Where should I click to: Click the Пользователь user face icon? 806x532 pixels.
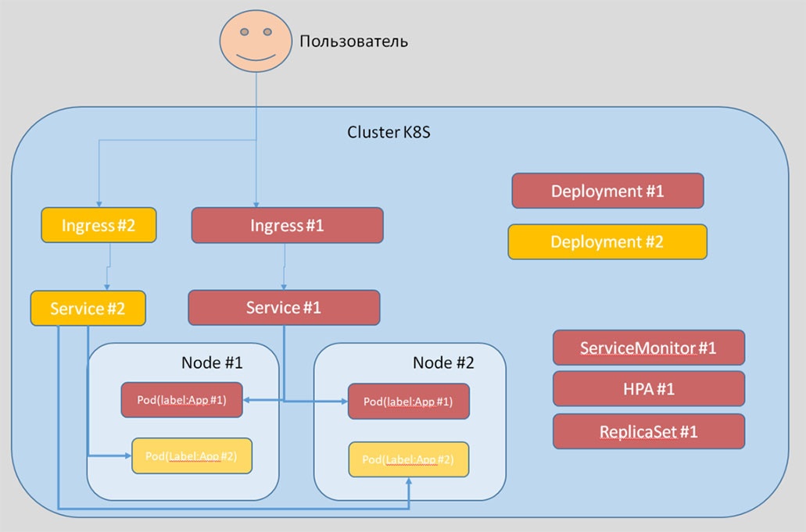254,41
